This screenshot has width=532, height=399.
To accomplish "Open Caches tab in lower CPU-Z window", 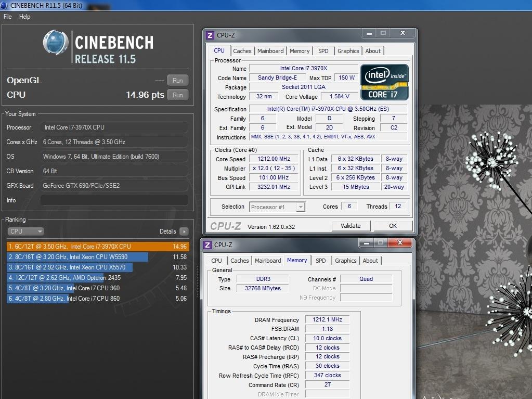I will 240,261.
